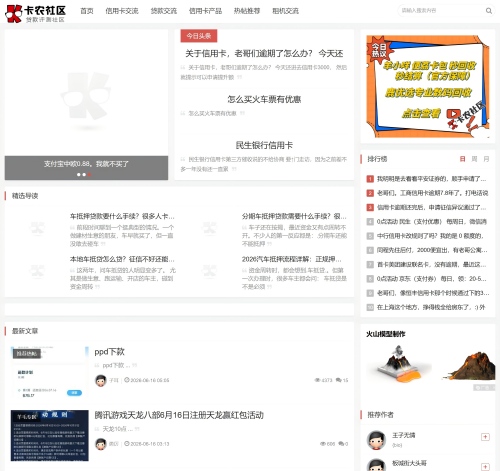
Task: Follow author 板城街大头哥 with plus icon
Action: coord(485,467)
